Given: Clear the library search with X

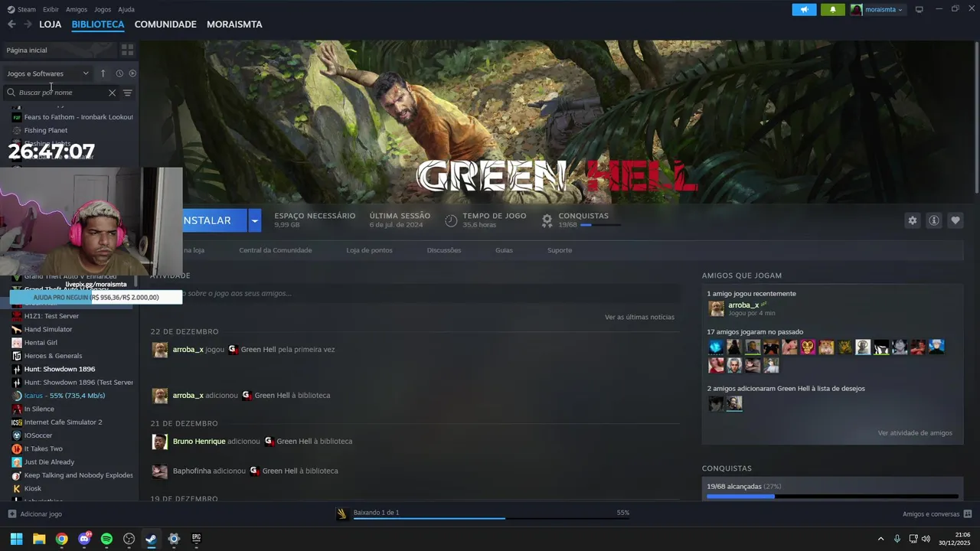Looking at the screenshot, I should (x=112, y=93).
